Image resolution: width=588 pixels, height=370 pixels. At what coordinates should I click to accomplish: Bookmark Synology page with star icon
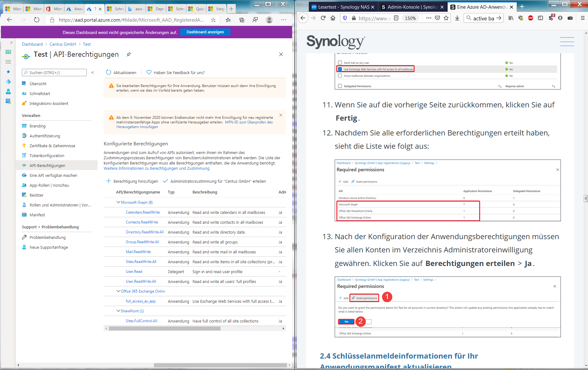446,18
